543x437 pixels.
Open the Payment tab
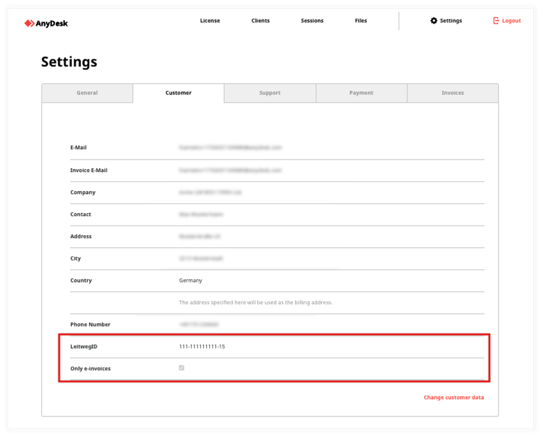click(361, 93)
